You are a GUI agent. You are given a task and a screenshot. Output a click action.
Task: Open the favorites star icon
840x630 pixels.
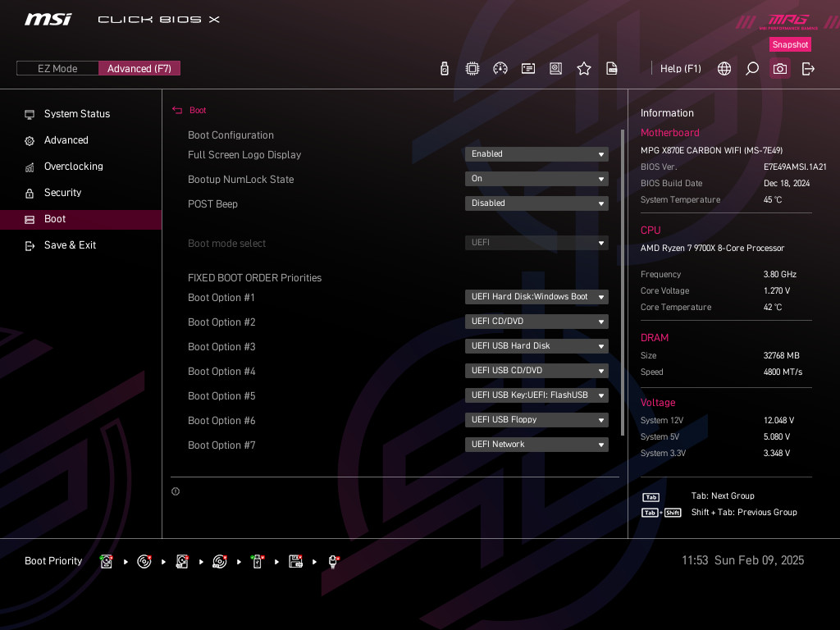[x=584, y=69]
